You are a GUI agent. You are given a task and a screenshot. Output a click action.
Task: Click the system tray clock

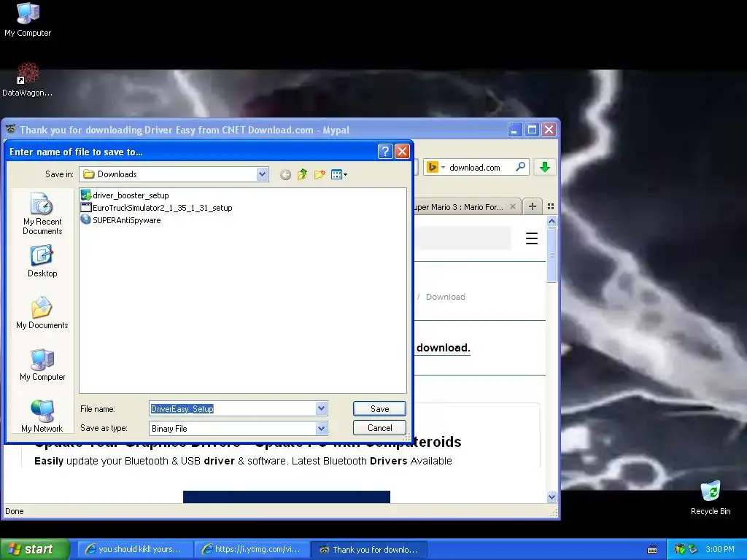click(720, 549)
